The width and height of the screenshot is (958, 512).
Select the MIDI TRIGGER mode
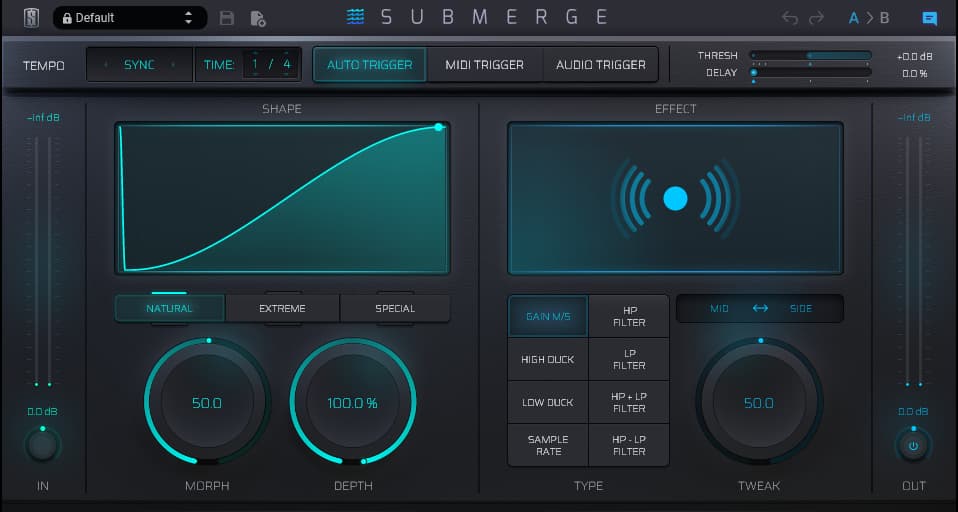point(484,65)
